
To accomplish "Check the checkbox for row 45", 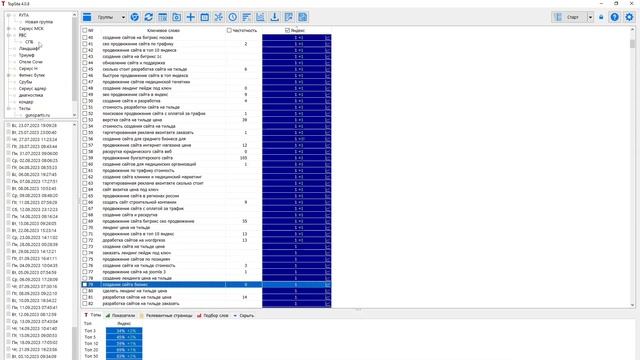I will tap(85, 69).
